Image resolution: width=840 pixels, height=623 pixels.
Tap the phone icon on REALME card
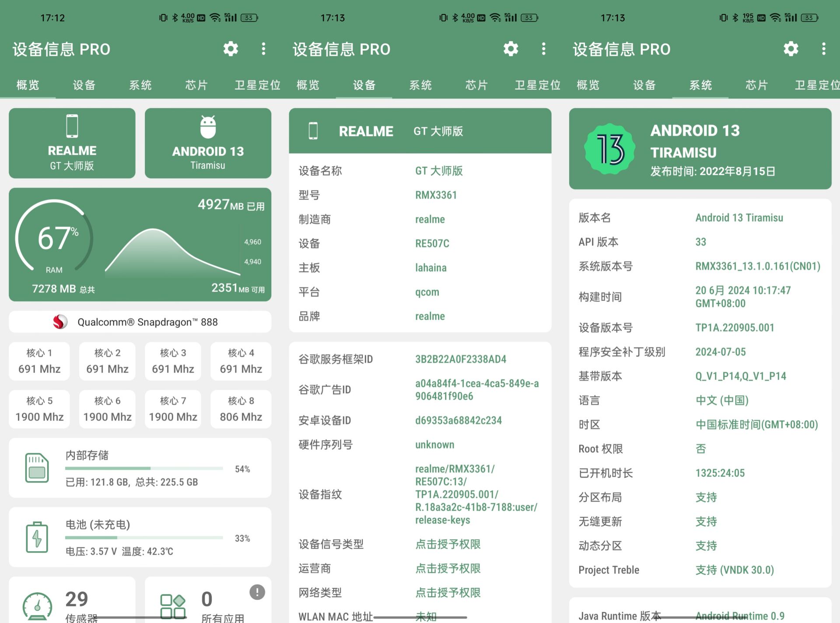pos(72,126)
